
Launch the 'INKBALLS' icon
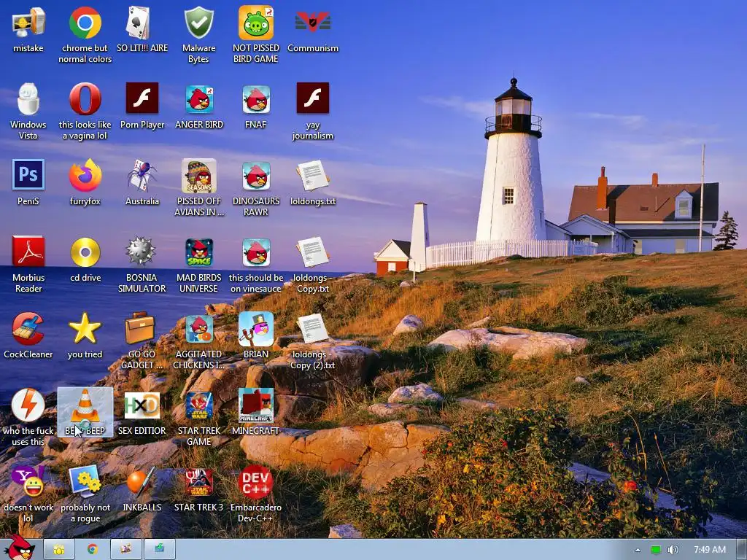[x=142, y=481]
